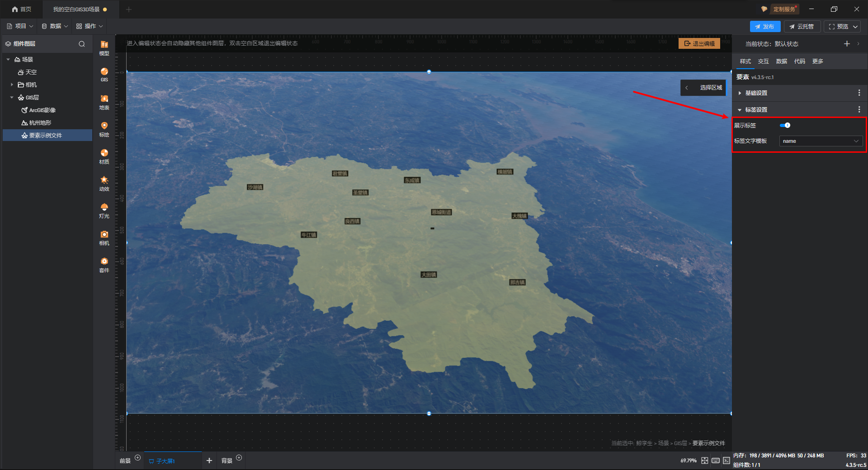Viewport: 868px width, 470px height.
Task: Open the 模型 (Model) component icon
Action: pyautogui.click(x=104, y=47)
